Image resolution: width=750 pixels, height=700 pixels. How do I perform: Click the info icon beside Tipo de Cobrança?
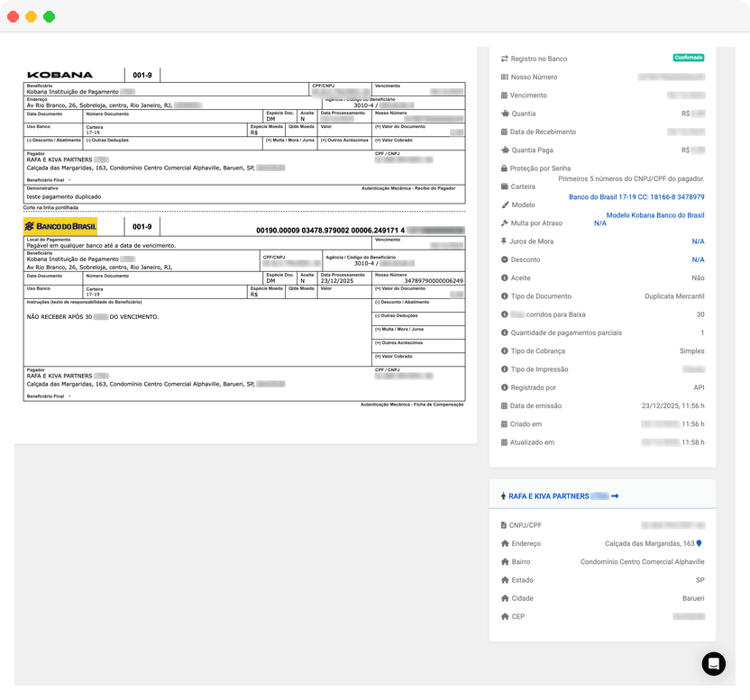coord(504,350)
